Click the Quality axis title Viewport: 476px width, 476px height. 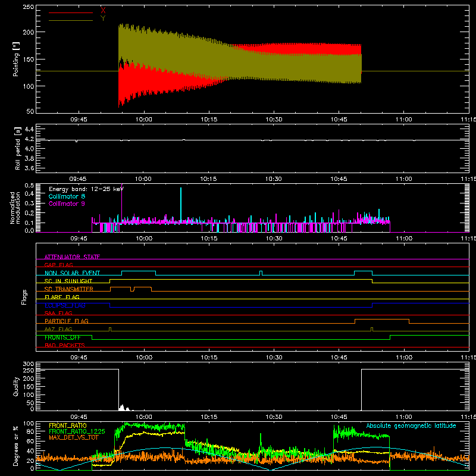[16, 386]
